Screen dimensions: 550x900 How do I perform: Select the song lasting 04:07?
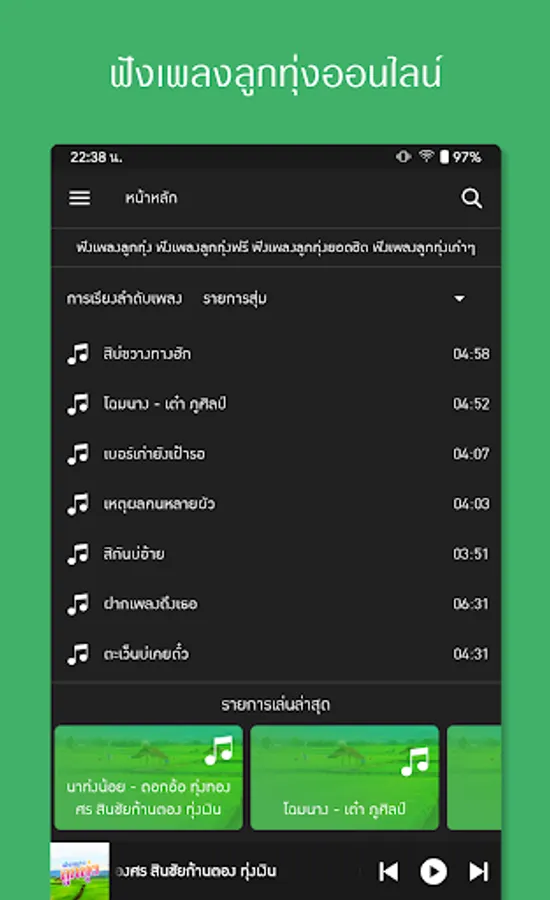[x=276, y=453]
